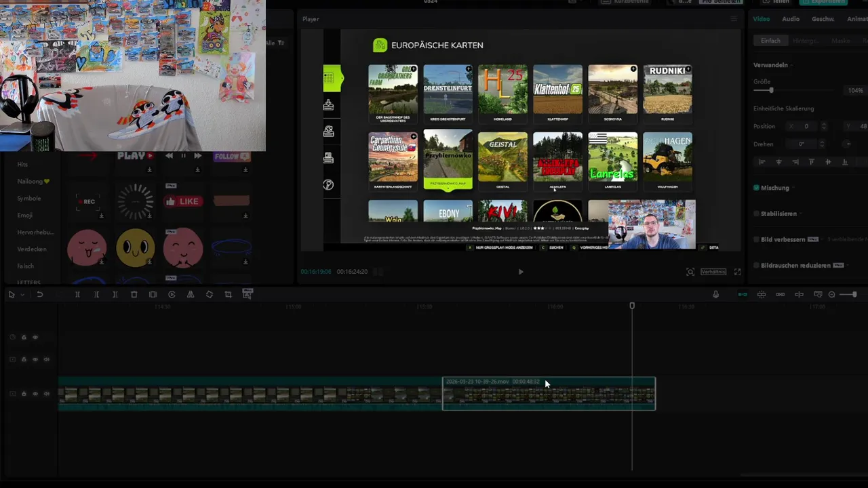The width and height of the screenshot is (868, 488).
Task: Expand the Mischung section arrow
Action: [x=793, y=188]
